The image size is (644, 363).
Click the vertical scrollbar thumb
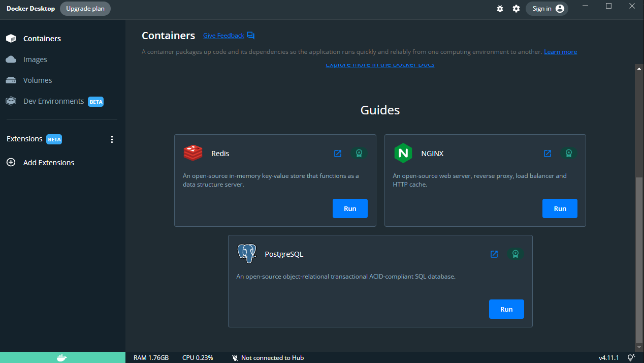[639, 259]
